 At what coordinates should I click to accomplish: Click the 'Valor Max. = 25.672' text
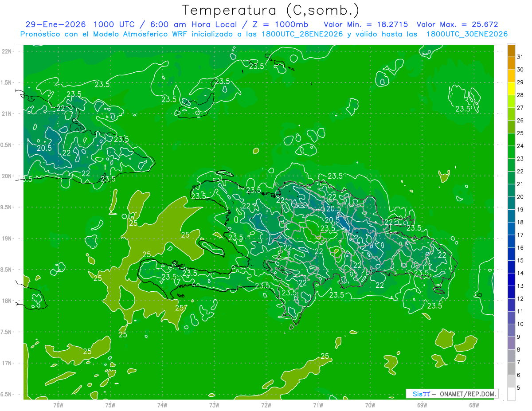457,24
